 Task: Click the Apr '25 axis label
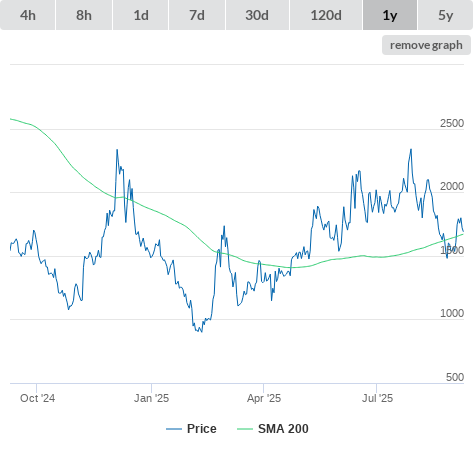[264, 398]
